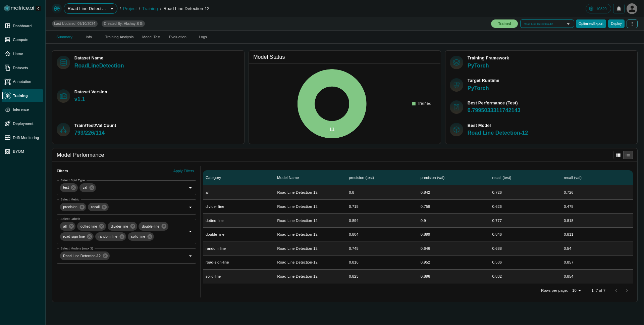Open the model version dropdown near Trained
644x325 pixels.
pos(547,24)
